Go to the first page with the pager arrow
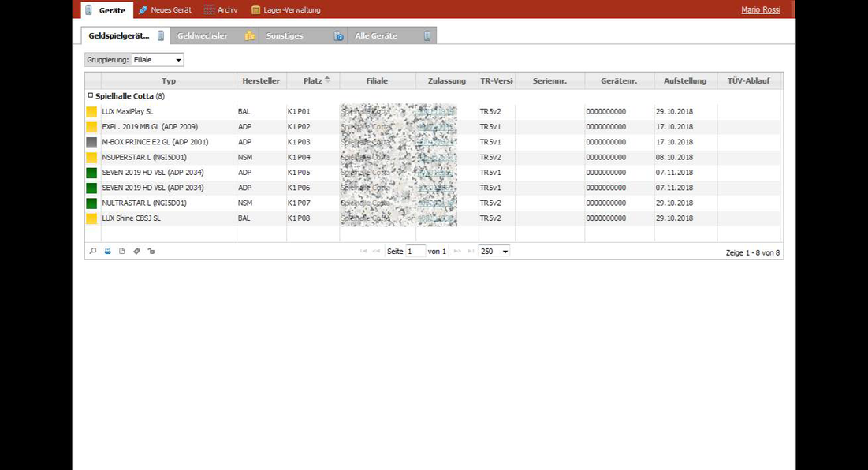Viewport: 868px width, 470px height. point(363,252)
